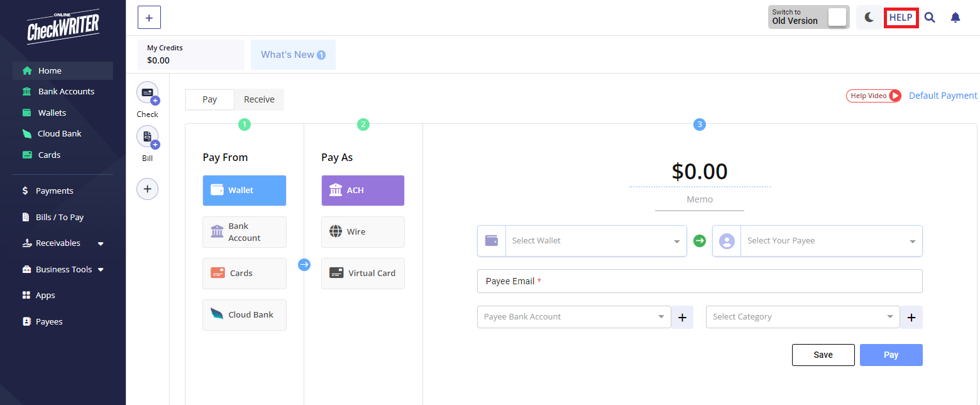Open the Home sidebar item
Image resolution: width=980 pixels, height=405 pixels.
(63, 70)
